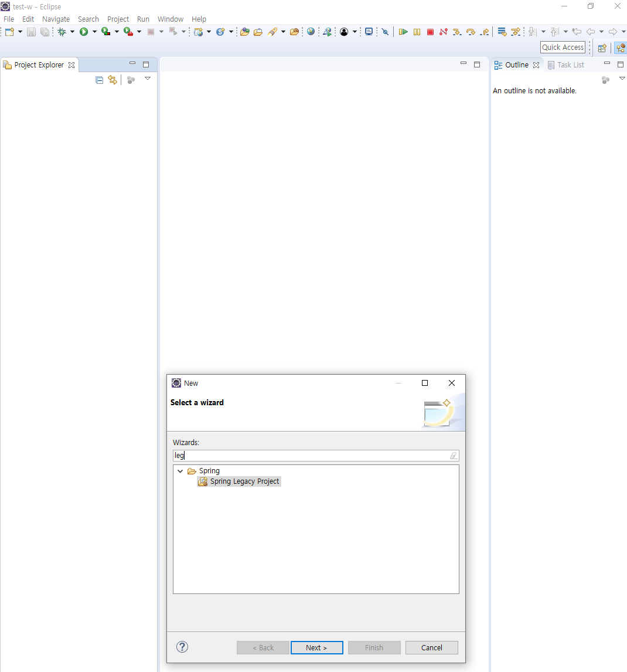Click the Debug bug icon
The width and height of the screenshot is (627, 672).
62,32
